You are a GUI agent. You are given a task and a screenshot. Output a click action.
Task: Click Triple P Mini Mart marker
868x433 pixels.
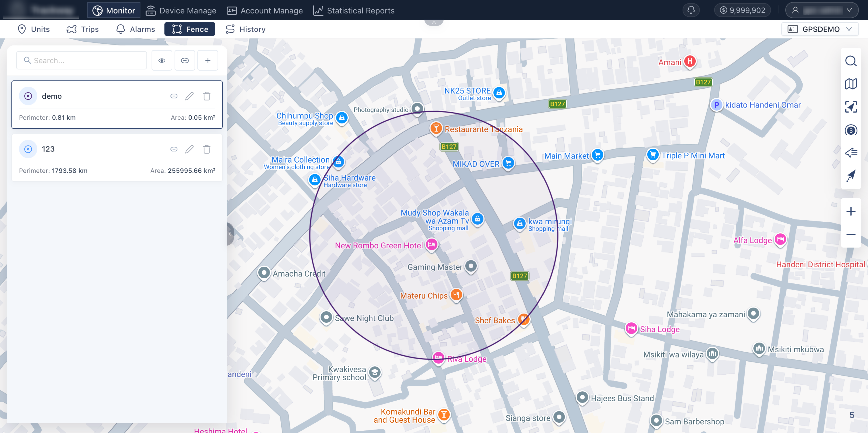[x=653, y=155]
